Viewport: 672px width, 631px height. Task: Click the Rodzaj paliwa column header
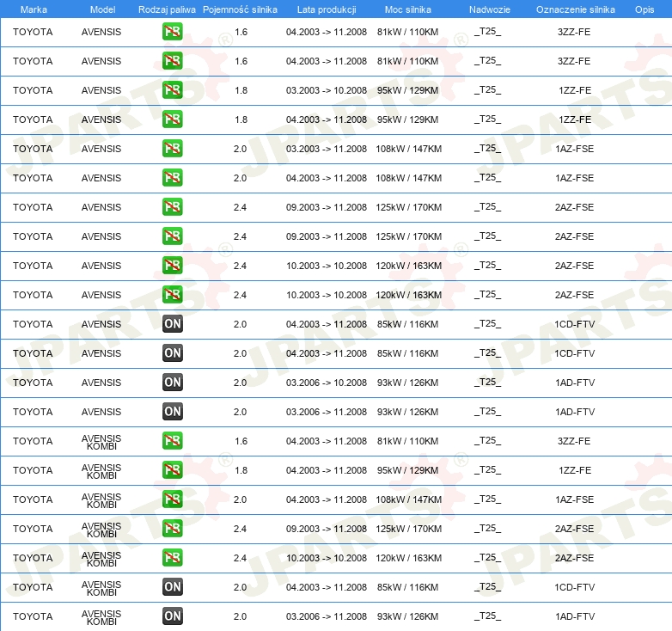point(167,9)
